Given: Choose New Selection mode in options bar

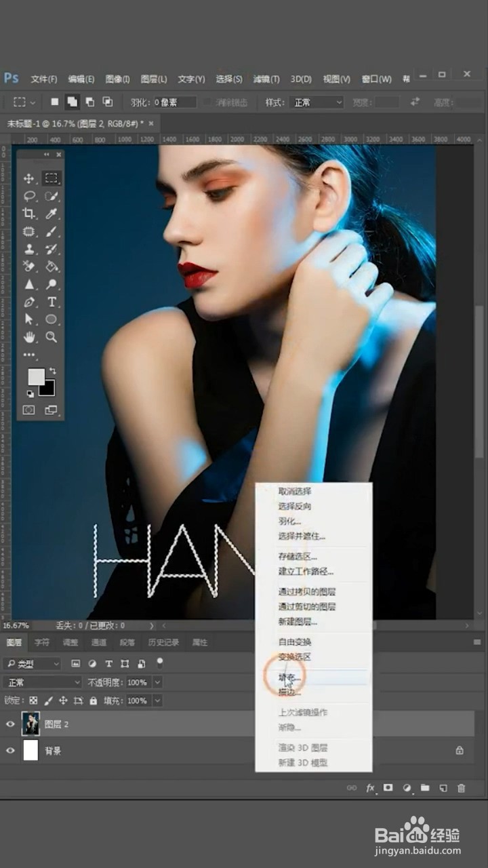Looking at the screenshot, I should (54, 102).
